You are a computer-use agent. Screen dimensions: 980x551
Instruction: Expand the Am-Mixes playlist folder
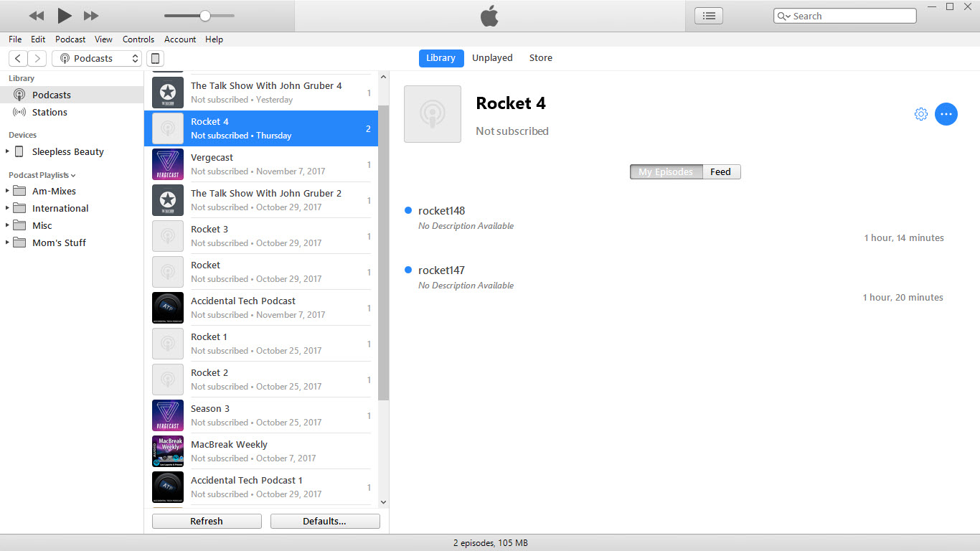(8, 191)
